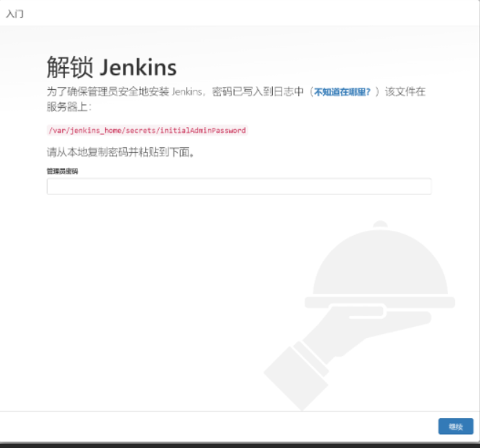The image size is (480, 448).
Task: Click the 入门 header title
Action: tap(15, 13)
